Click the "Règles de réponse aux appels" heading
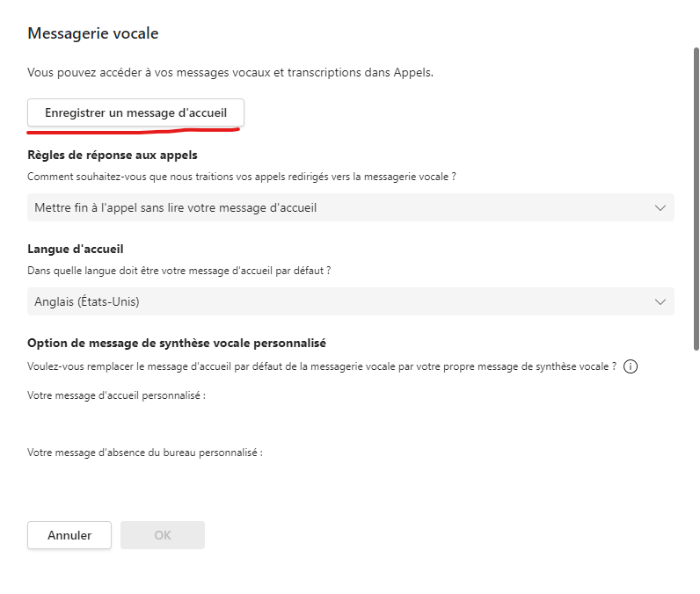This screenshot has height=594, width=700. pos(113,155)
